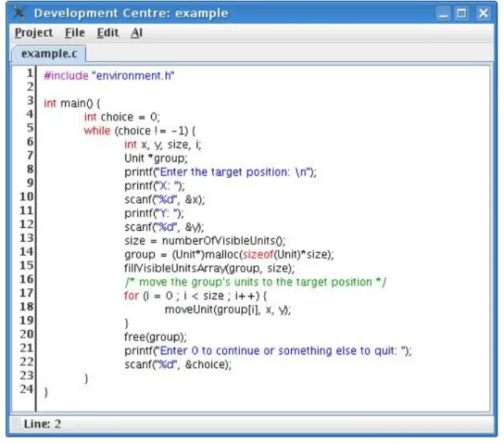Click line number 19 in the gutter
The height and width of the screenshot is (444, 504).
pyautogui.click(x=27, y=321)
